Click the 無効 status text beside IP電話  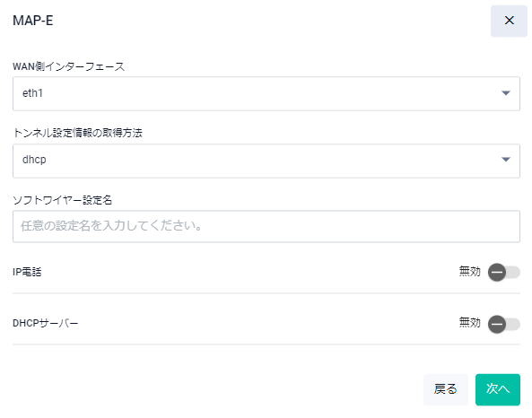click(x=469, y=272)
